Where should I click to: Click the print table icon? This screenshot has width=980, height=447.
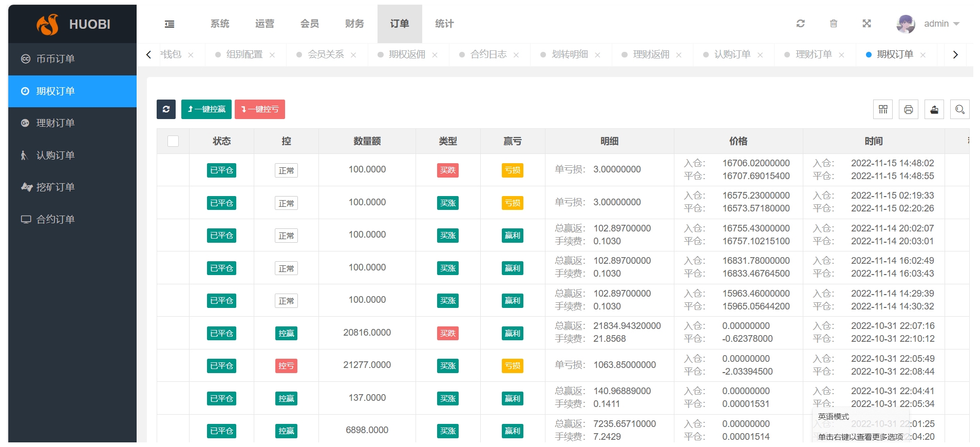click(x=908, y=109)
